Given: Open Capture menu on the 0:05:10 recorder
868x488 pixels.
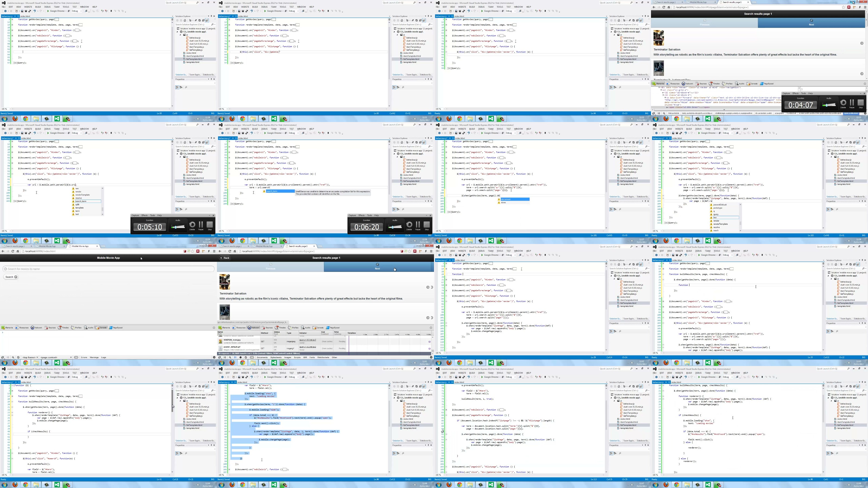Looking at the screenshot, I should click(135, 215).
